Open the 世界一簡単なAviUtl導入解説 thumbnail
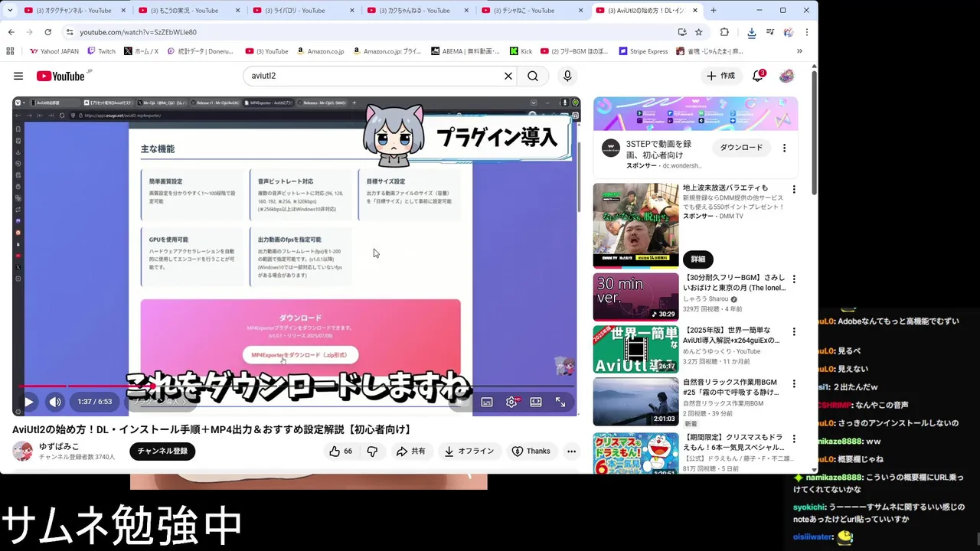Screen dimensions: 980x551 click(x=635, y=349)
